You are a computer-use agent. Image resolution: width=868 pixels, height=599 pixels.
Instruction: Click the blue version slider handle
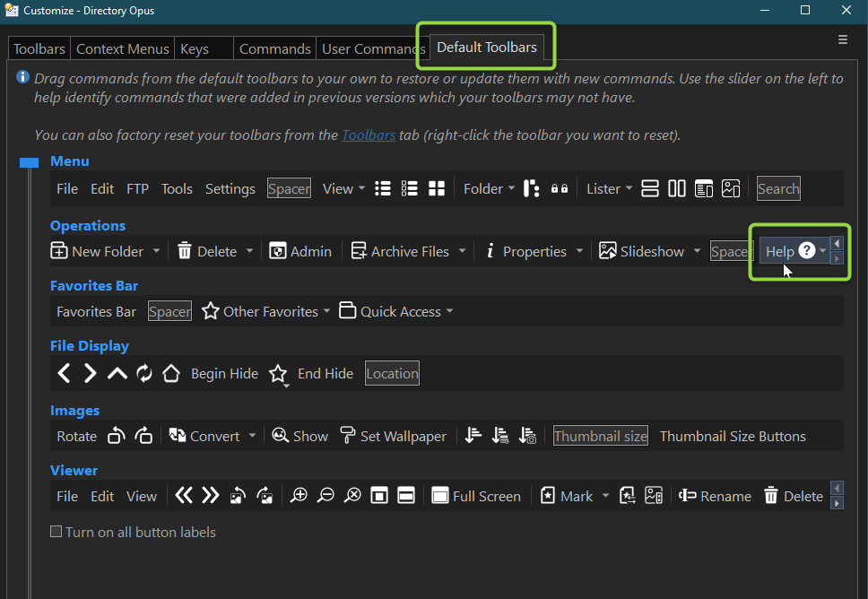(30, 162)
